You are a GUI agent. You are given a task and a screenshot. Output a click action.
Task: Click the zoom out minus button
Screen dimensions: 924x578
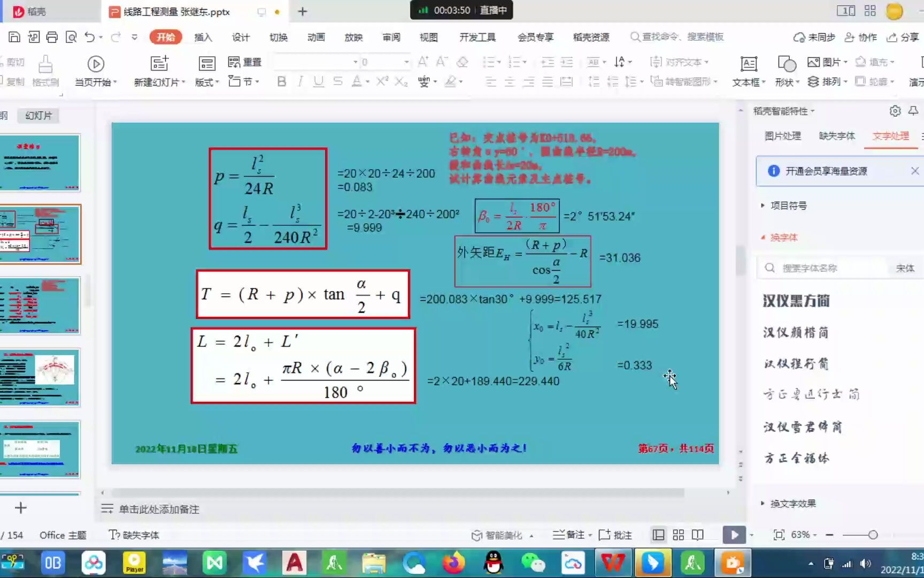(829, 535)
